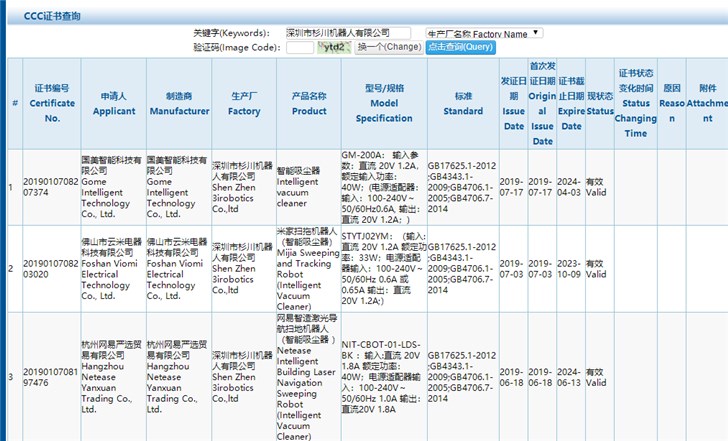728x441 pixels.
Task: Click the Original Issue Date column header
Action: (x=542, y=103)
